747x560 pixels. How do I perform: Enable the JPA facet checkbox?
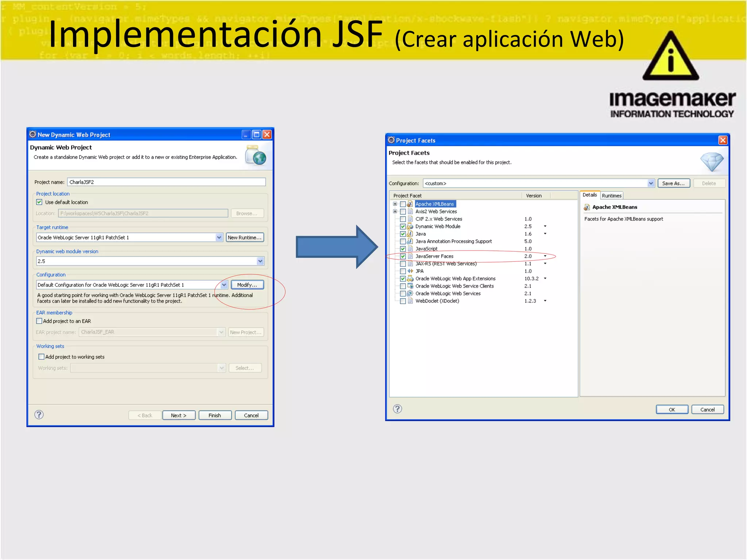pos(403,271)
